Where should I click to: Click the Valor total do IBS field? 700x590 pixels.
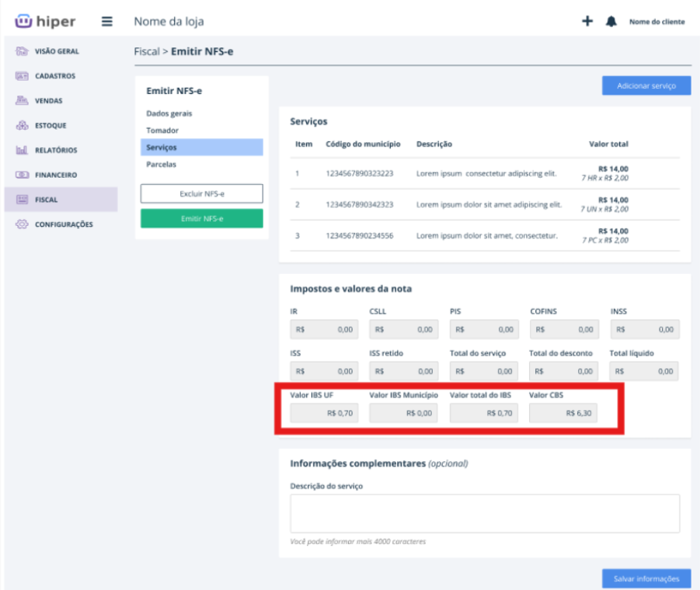[x=484, y=413]
